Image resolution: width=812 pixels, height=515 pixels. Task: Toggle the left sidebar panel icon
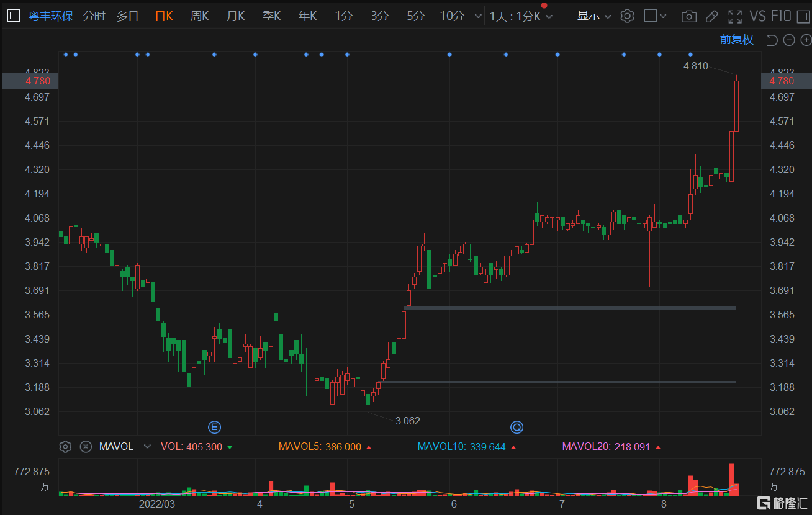(x=14, y=16)
